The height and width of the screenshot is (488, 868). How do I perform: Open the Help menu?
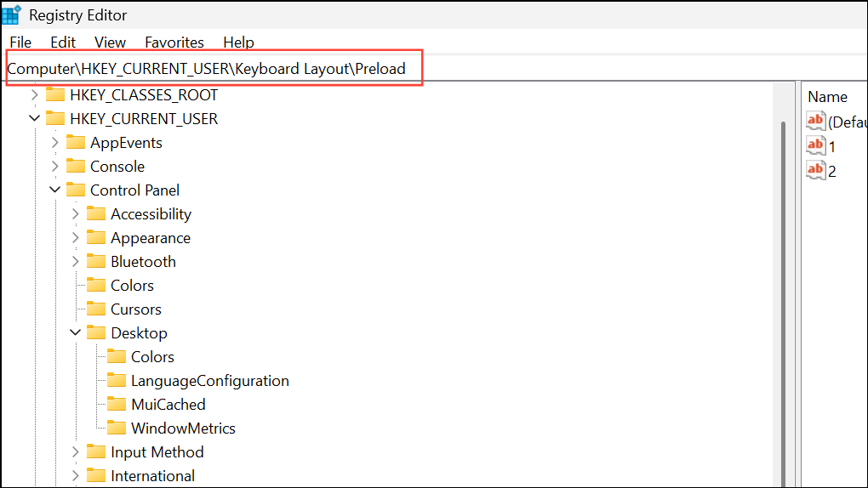(238, 42)
